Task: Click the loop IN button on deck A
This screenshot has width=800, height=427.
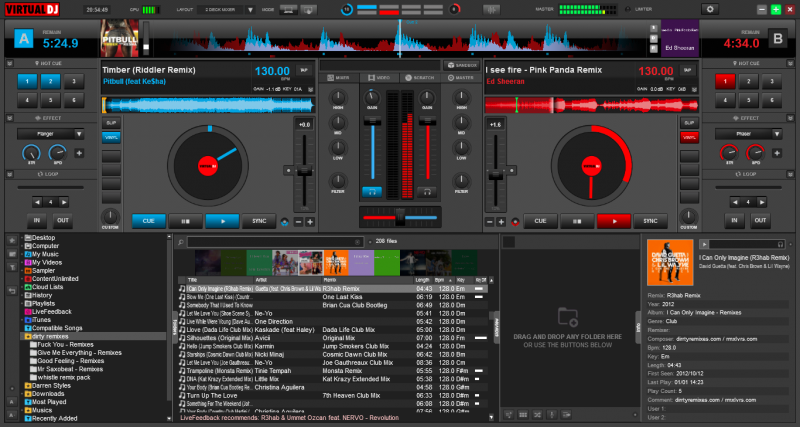Action: click(37, 220)
